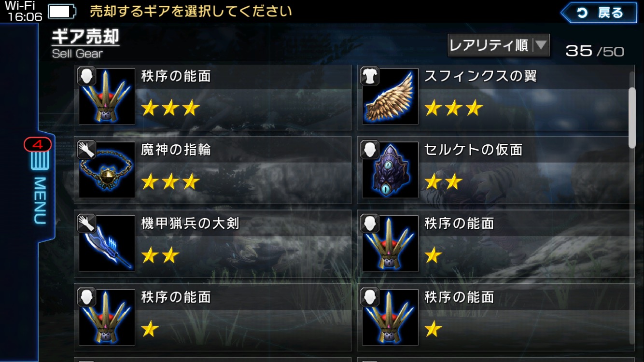Choose the 魔神の指輪 ring icon

[107, 169]
